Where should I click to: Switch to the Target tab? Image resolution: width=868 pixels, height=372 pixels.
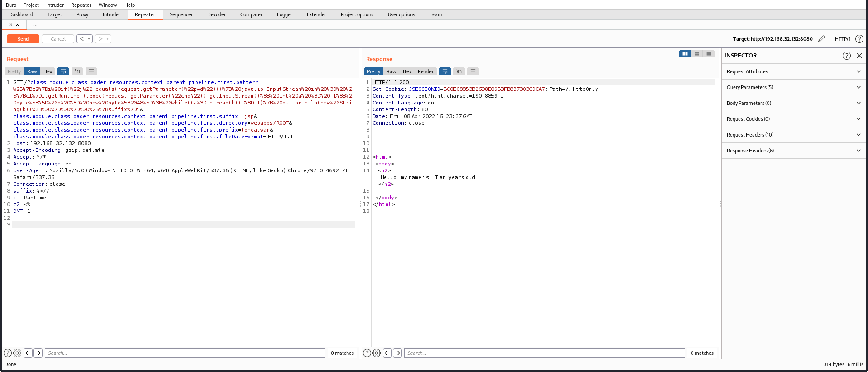(x=55, y=14)
